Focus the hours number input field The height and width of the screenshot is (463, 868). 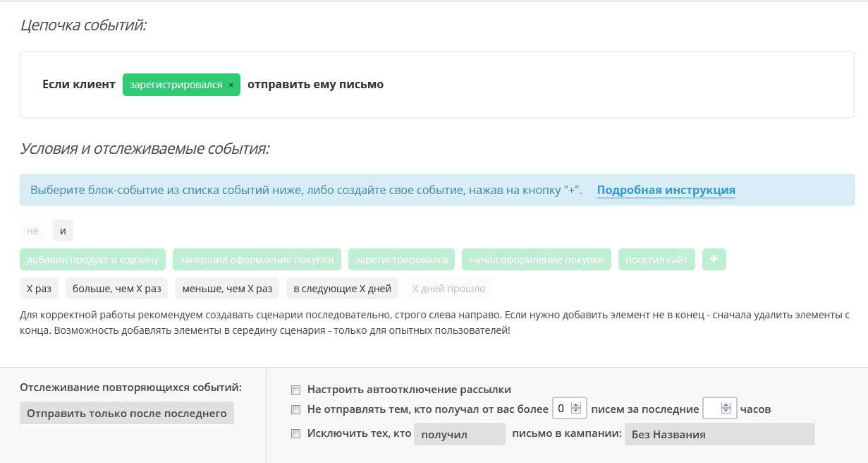click(x=712, y=409)
